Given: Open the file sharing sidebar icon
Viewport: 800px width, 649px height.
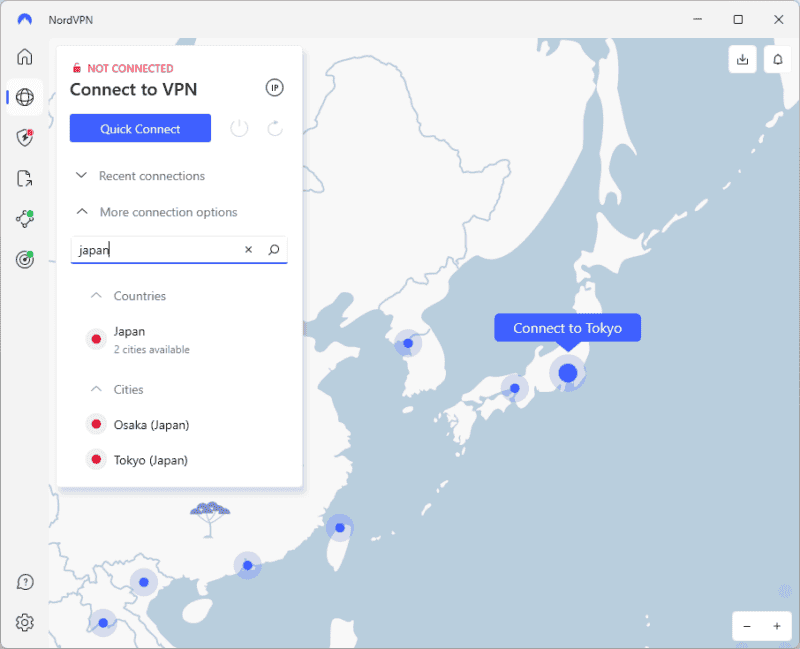Looking at the screenshot, I should tap(24, 179).
